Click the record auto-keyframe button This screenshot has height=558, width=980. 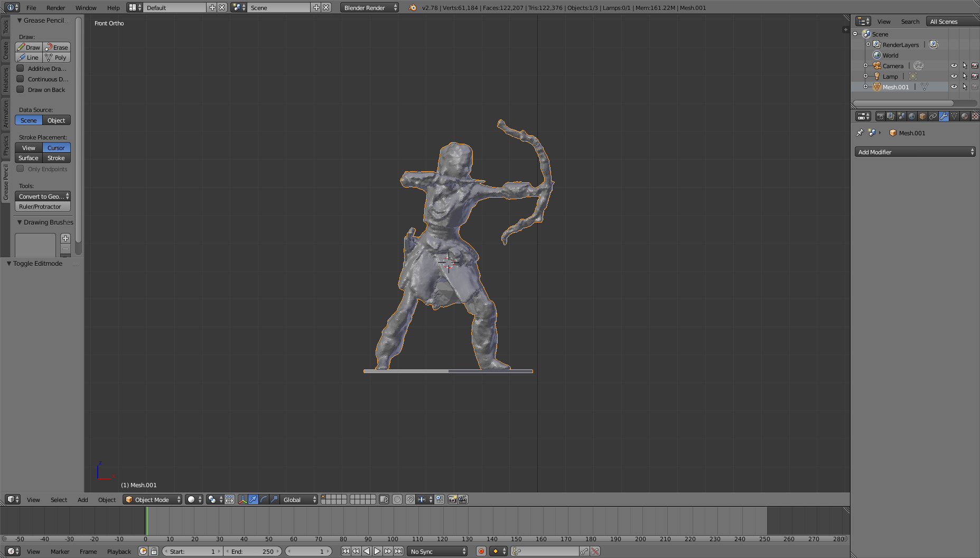pyautogui.click(x=481, y=551)
